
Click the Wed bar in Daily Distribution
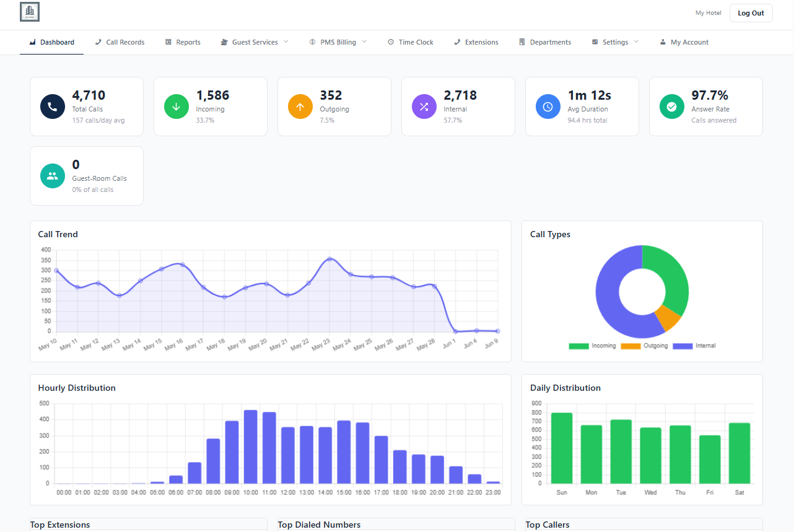pyautogui.click(x=650, y=455)
